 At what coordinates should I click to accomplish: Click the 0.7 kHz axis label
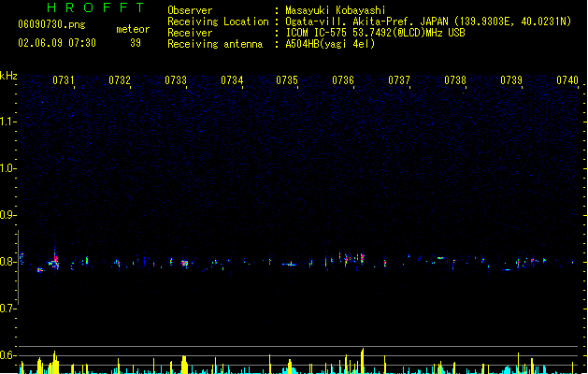coord(7,309)
